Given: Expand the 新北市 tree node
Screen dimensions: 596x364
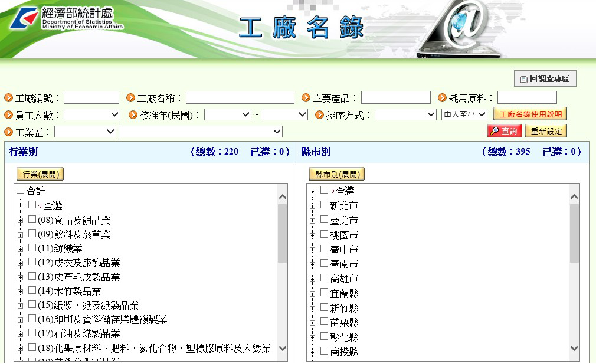Looking at the screenshot, I should [313, 206].
